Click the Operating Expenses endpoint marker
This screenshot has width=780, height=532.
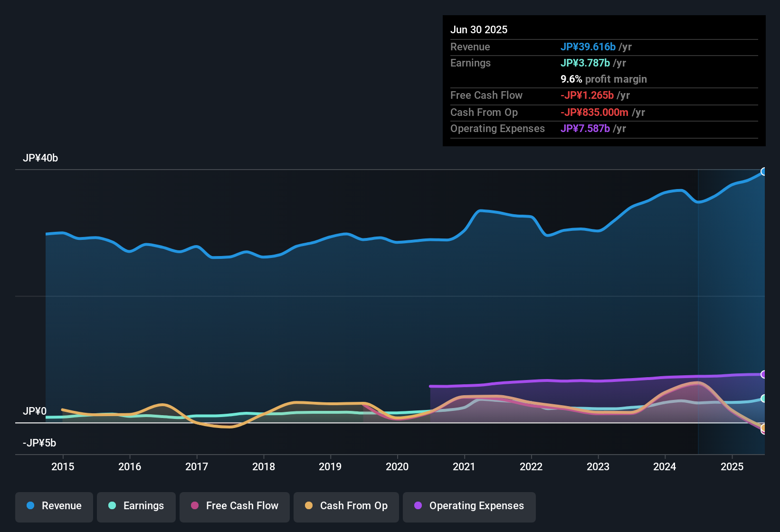coord(765,375)
